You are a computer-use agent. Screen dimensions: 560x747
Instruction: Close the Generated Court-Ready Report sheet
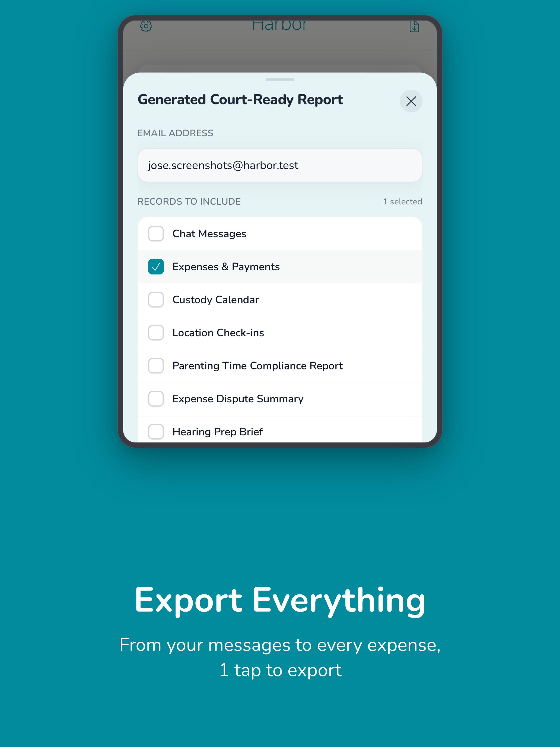pos(411,101)
